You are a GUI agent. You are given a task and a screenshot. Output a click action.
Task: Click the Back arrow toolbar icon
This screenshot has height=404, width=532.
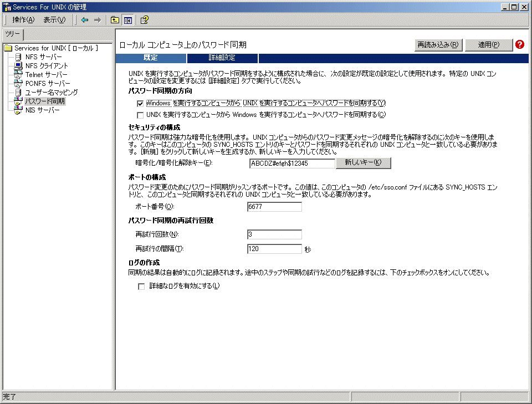[85, 20]
